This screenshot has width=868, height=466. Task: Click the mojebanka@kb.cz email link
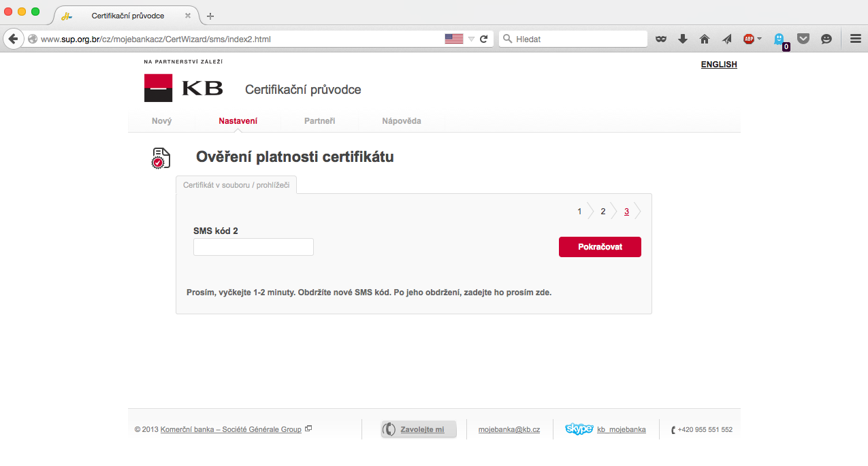pos(509,429)
